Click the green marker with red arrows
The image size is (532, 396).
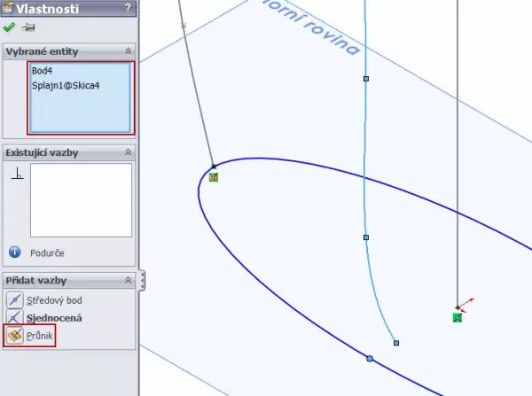point(458,317)
